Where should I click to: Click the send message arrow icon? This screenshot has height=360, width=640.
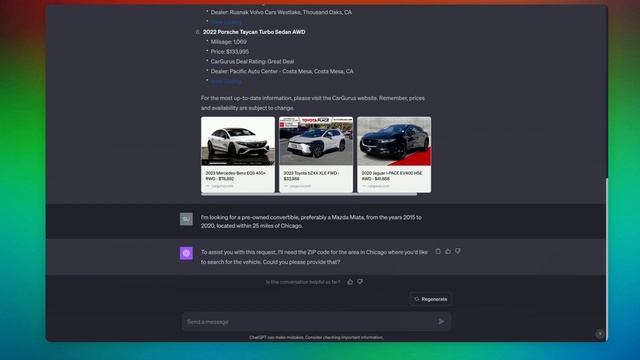[x=441, y=322]
